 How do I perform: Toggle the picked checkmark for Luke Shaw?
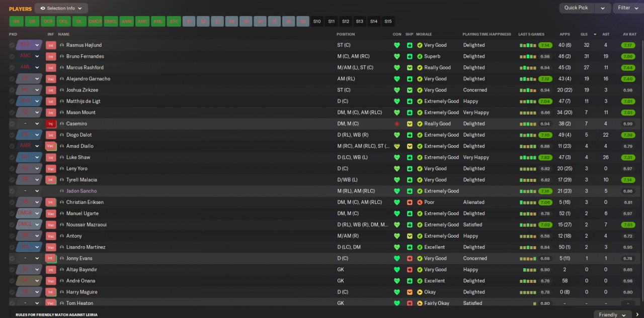(x=12, y=157)
